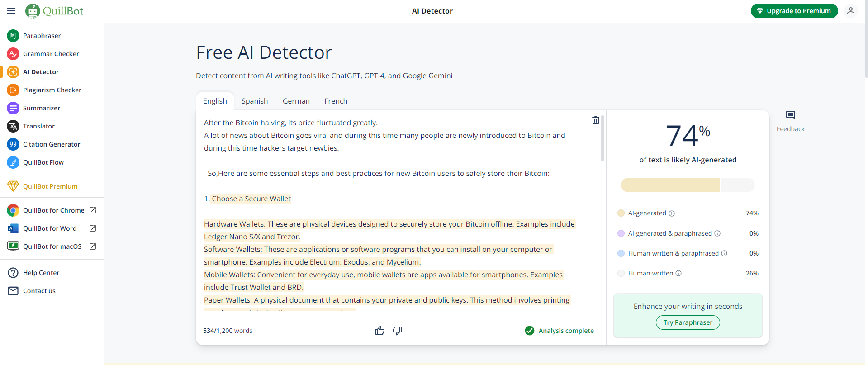This screenshot has height=365, width=868.
Task: Switch to the English tab
Action: [215, 101]
